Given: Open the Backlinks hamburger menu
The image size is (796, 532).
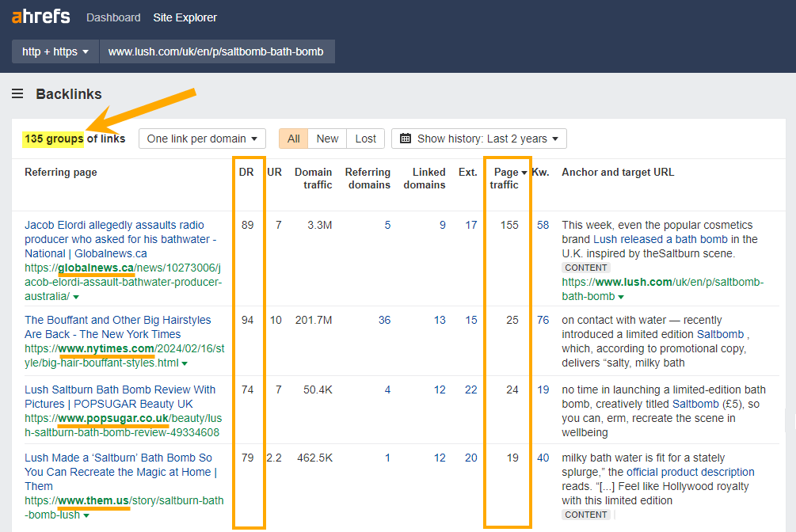Looking at the screenshot, I should click(x=17, y=93).
